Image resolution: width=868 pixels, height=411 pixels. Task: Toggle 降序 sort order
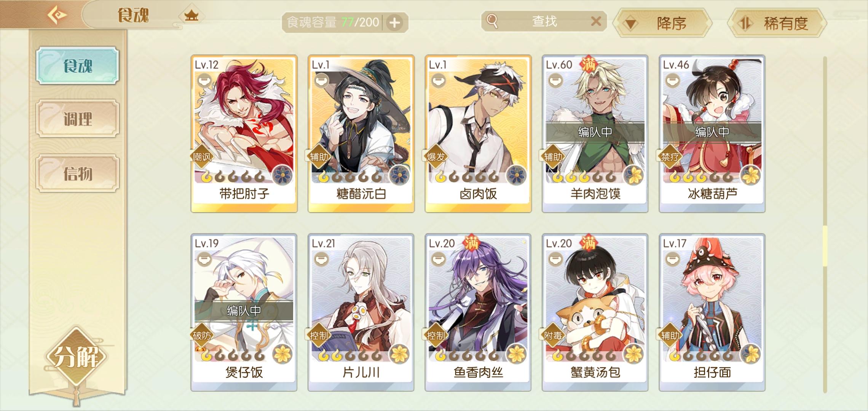click(662, 23)
